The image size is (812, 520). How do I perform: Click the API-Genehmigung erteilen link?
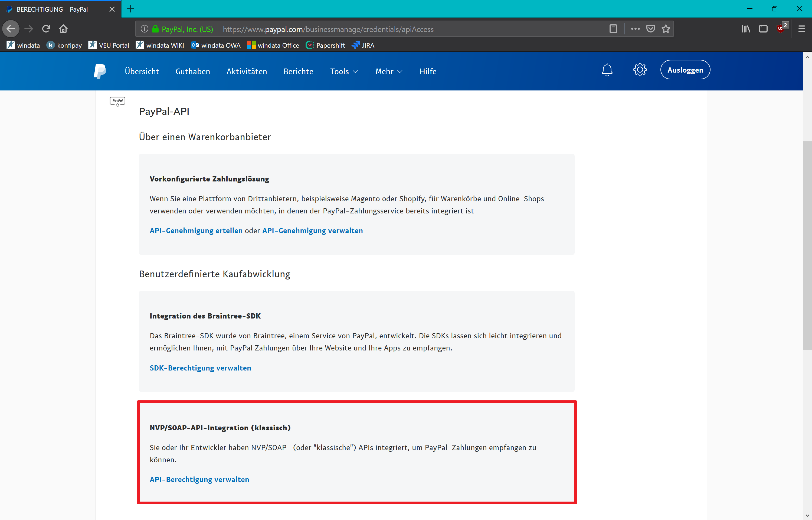196,231
